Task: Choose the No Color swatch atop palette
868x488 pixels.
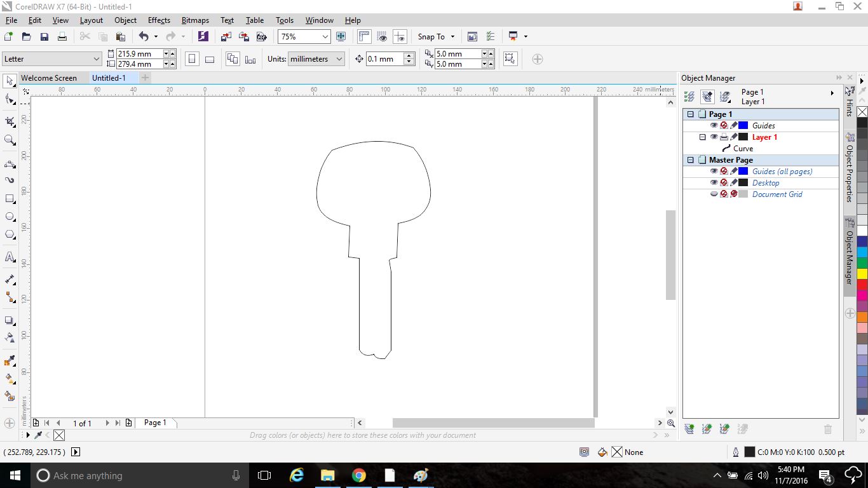Action: click(x=862, y=112)
